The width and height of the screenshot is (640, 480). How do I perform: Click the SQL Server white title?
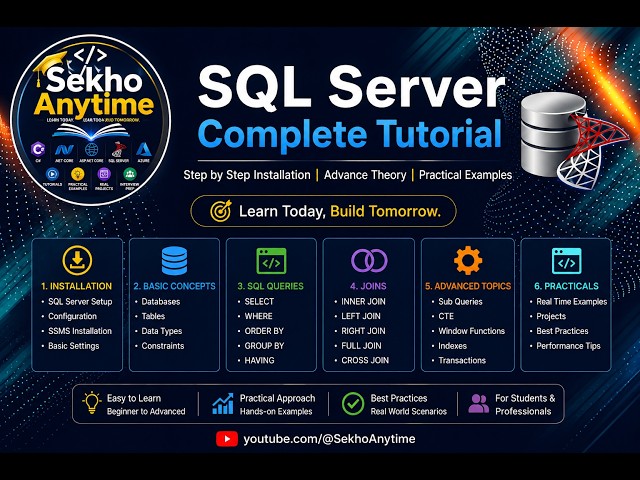pos(351,87)
